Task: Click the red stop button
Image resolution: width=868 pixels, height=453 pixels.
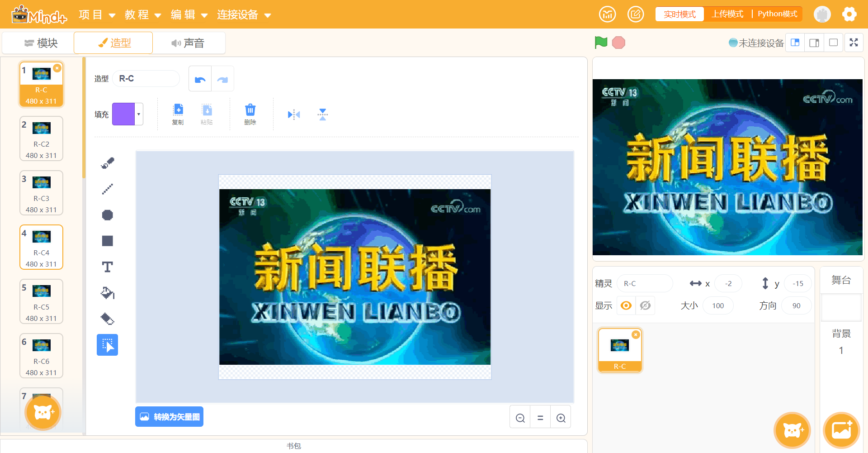Action: tap(618, 43)
